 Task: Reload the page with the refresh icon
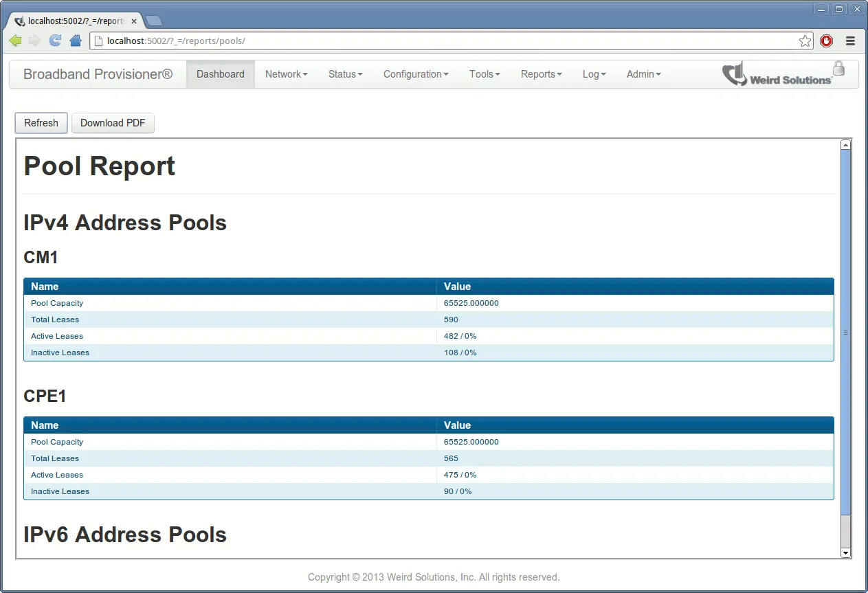[54, 41]
